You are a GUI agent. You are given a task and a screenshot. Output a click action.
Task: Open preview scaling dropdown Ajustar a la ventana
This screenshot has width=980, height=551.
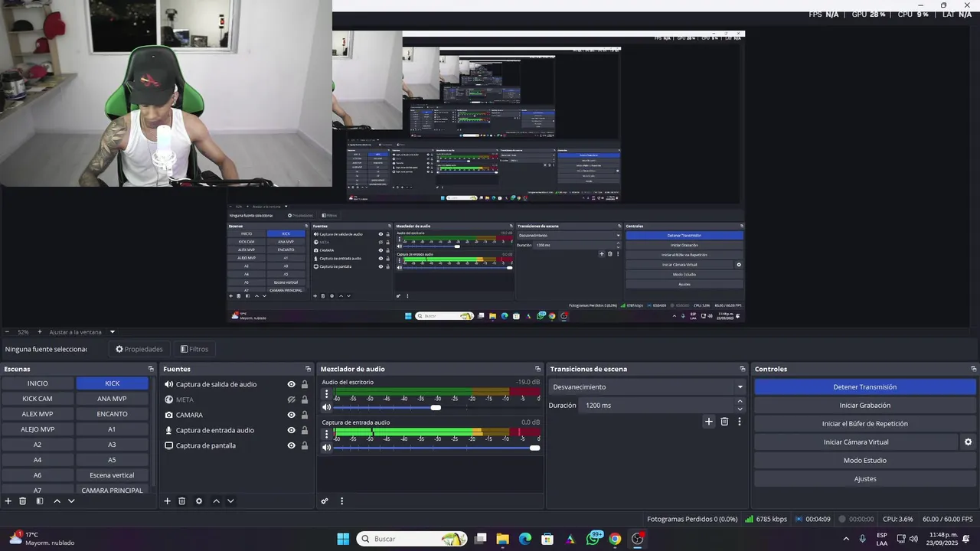82,332
